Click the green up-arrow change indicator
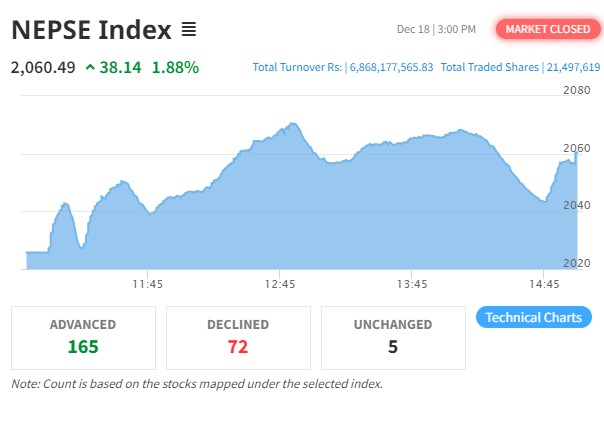Screen dimensions: 604x427 coord(91,68)
